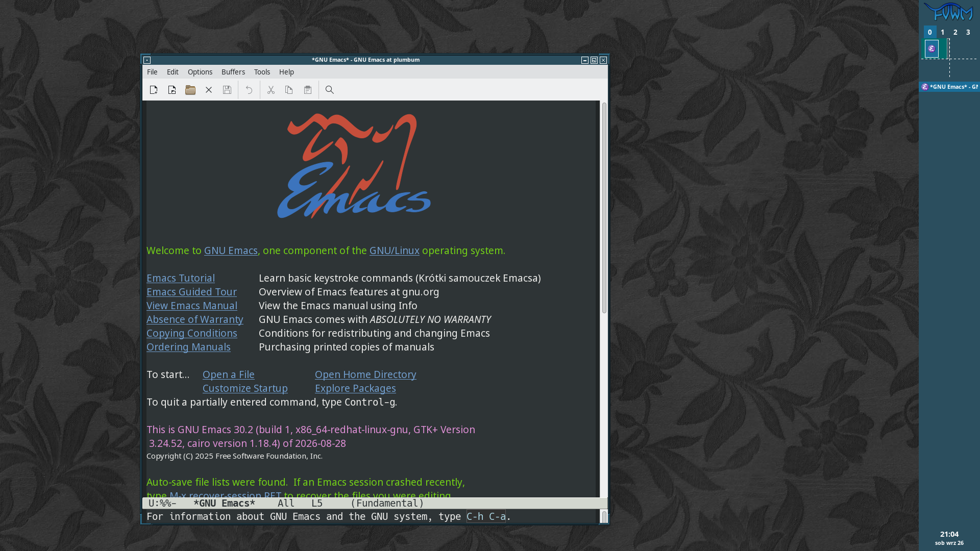The height and width of the screenshot is (551, 980).
Task: Click the main buffer vertical scrollbar thumb
Action: point(604,208)
